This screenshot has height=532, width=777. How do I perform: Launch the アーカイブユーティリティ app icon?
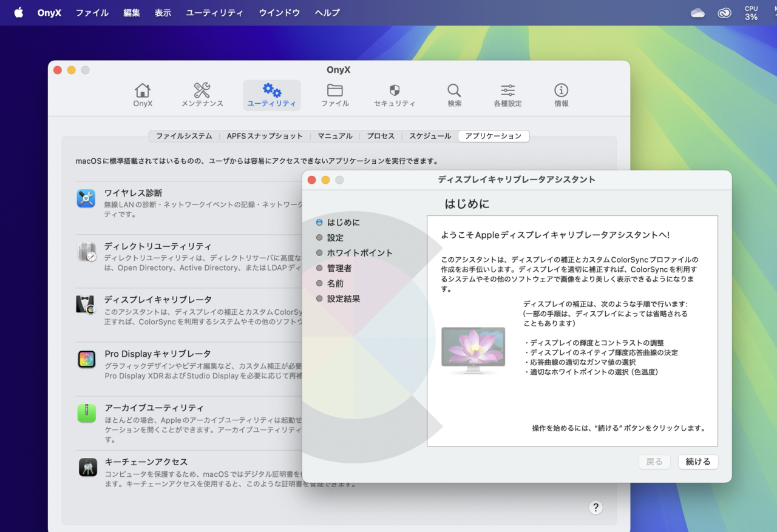[86, 413]
